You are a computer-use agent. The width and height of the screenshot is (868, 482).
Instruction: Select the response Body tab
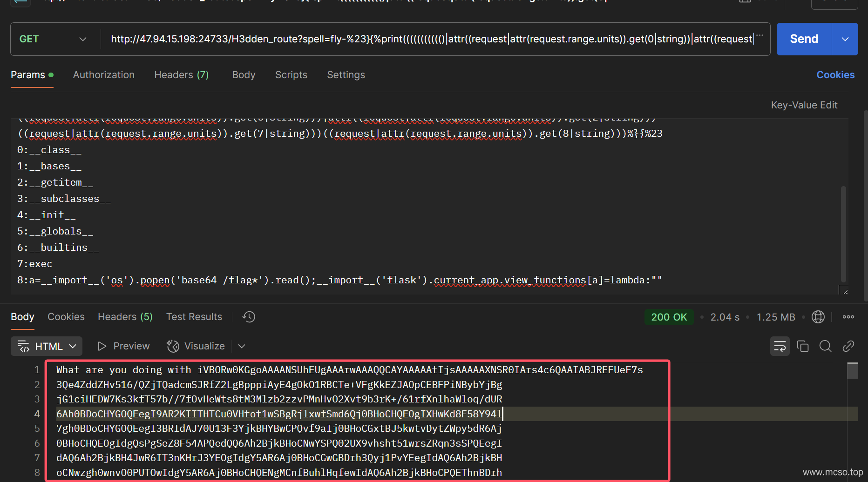point(22,317)
